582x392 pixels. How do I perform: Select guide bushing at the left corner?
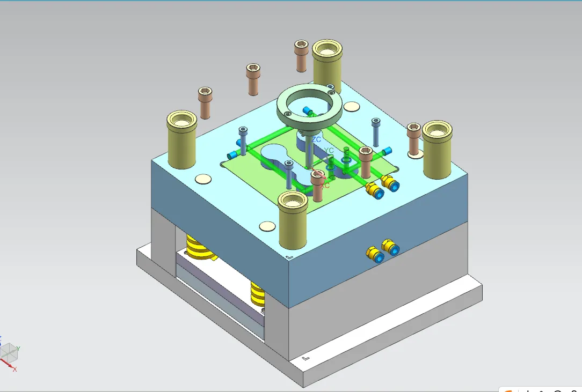[181, 139]
